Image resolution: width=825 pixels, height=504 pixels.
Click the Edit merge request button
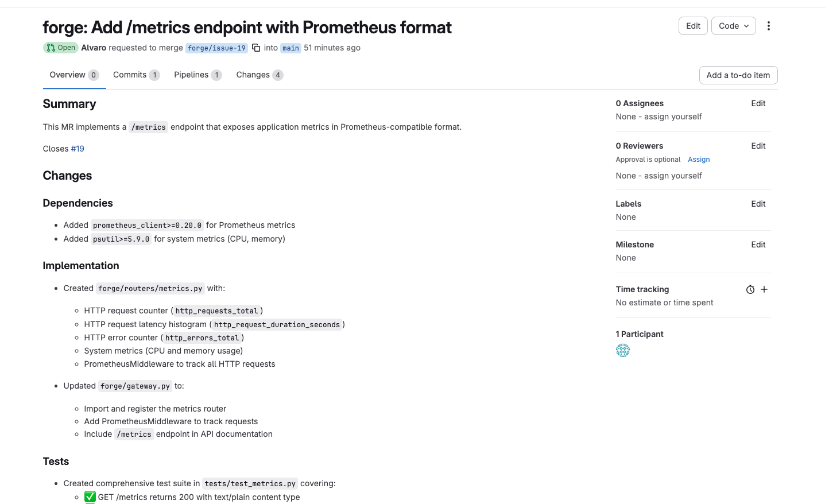click(693, 26)
